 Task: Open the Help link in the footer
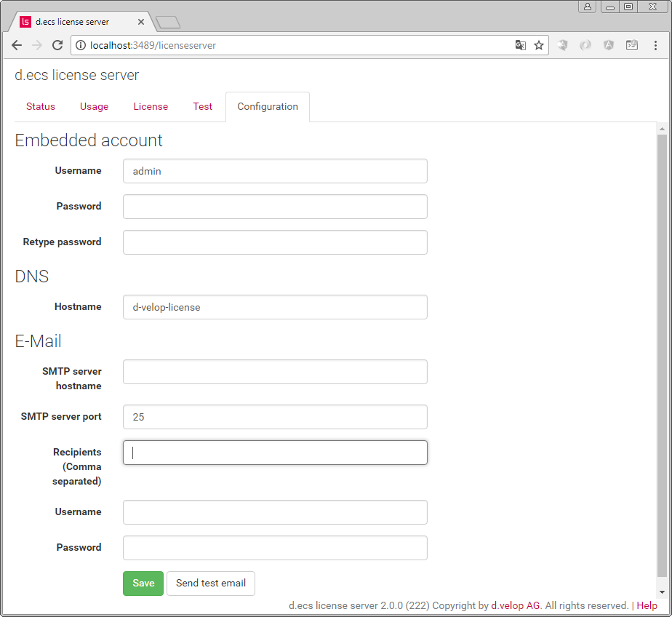point(647,605)
